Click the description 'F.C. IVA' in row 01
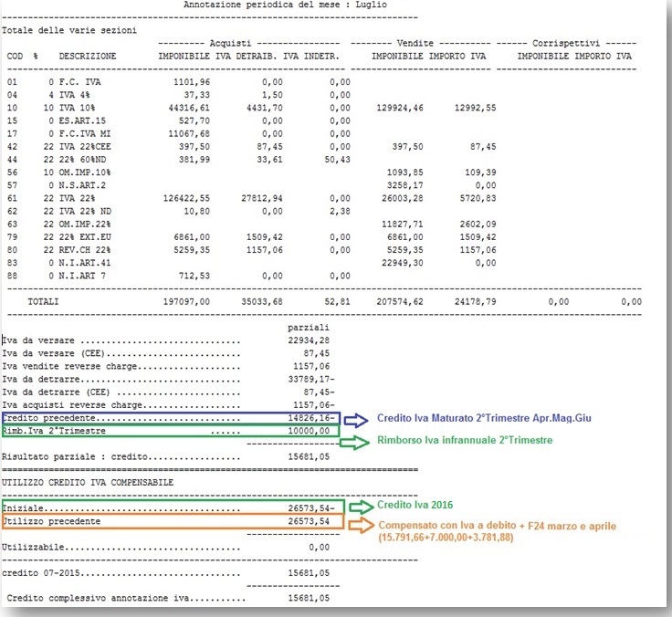Screen dimensions: 672x617 click(x=79, y=82)
